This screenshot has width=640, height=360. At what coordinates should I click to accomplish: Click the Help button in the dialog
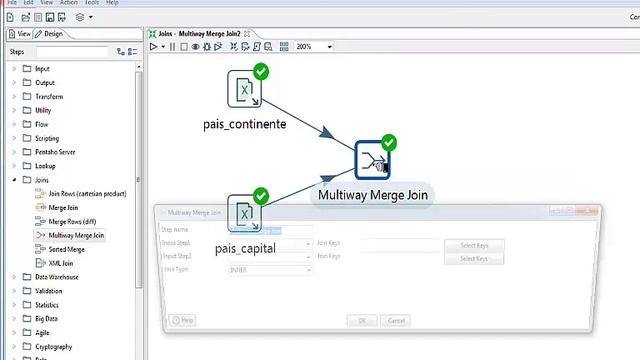182,320
